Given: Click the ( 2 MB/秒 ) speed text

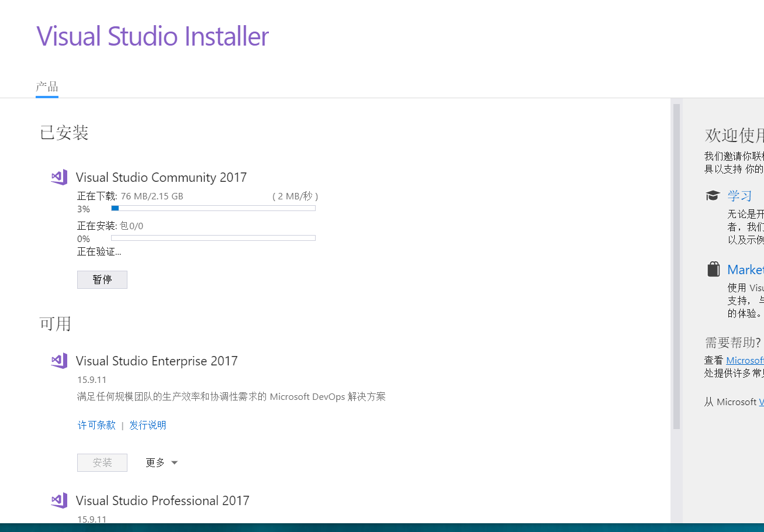Looking at the screenshot, I should pyautogui.click(x=295, y=196).
